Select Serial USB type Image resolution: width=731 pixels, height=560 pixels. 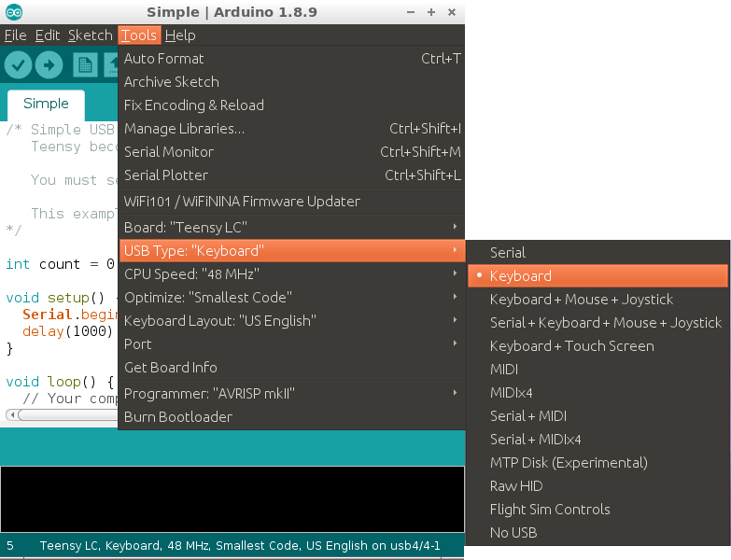[x=597, y=253]
